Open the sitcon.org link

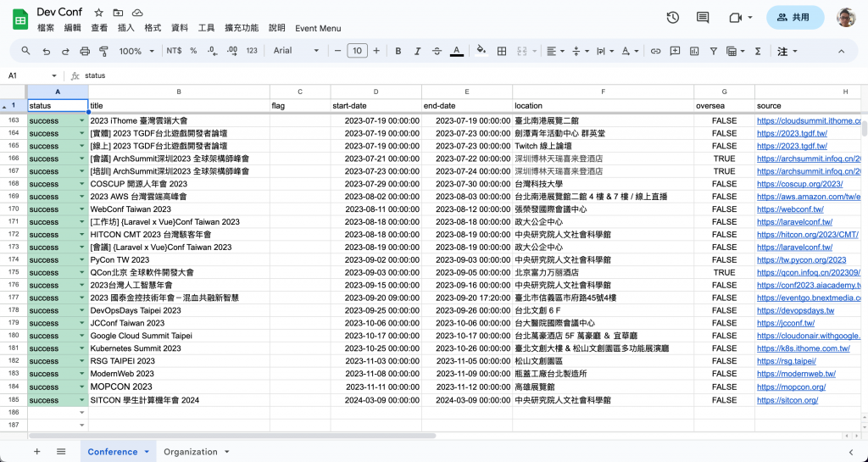(x=787, y=400)
